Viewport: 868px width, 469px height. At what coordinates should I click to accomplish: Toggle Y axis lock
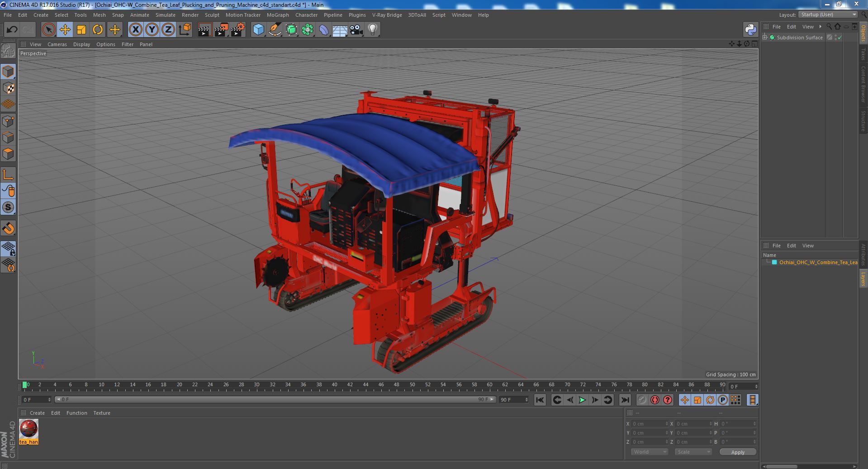coord(152,30)
